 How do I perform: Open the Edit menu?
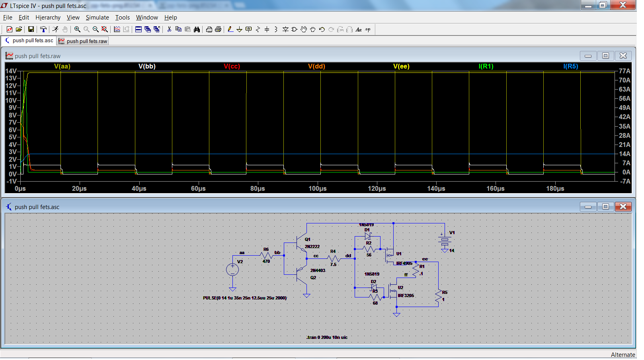point(24,18)
